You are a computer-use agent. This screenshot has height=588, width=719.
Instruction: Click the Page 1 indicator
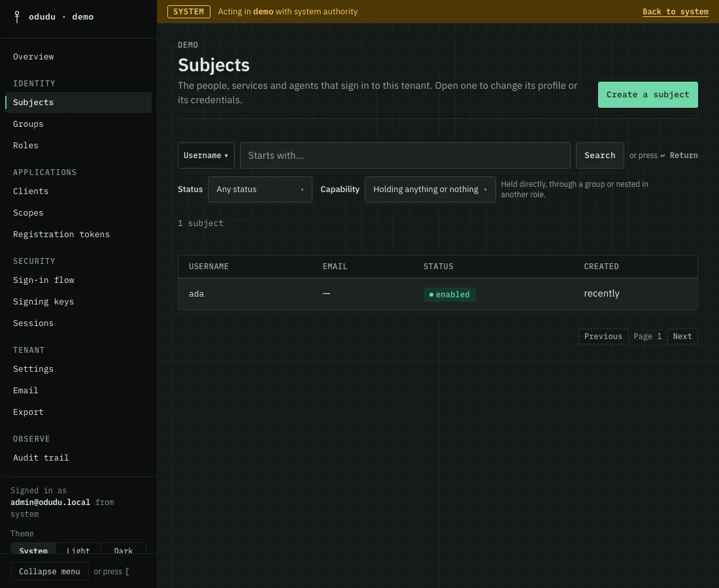[648, 336]
